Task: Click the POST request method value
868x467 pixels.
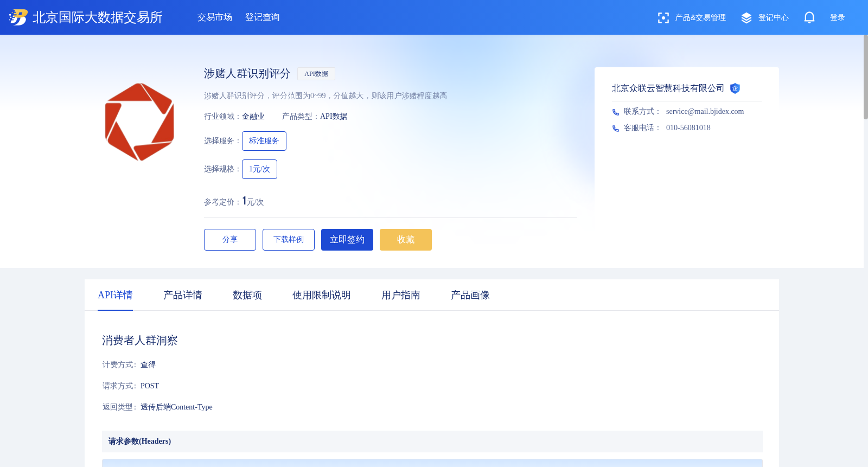Action: coord(150,386)
